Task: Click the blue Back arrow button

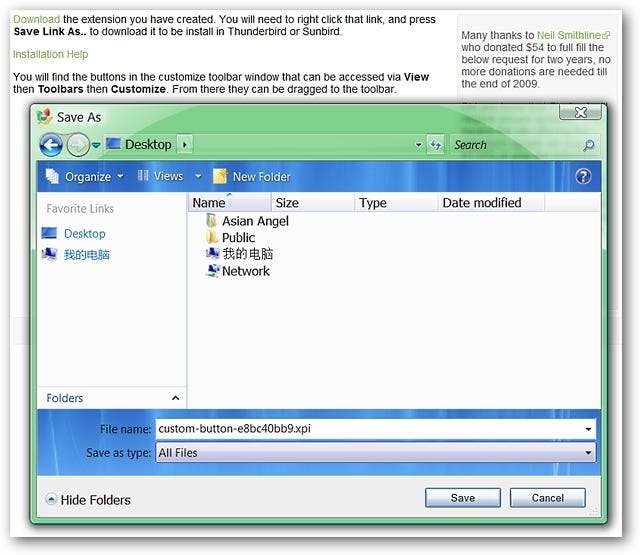Action: click(51, 145)
